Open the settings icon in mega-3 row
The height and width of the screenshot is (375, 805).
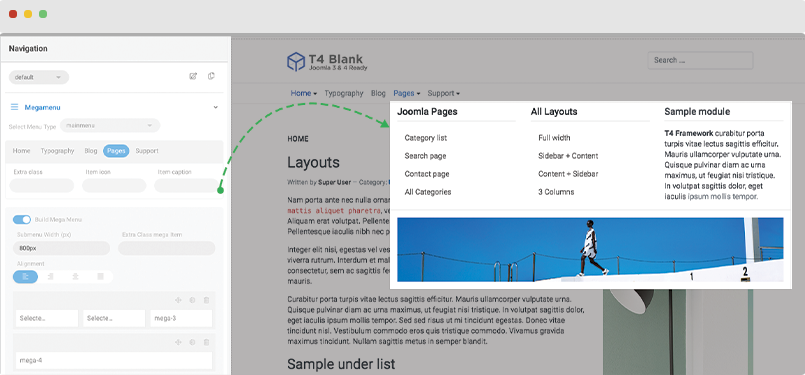click(193, 300)
